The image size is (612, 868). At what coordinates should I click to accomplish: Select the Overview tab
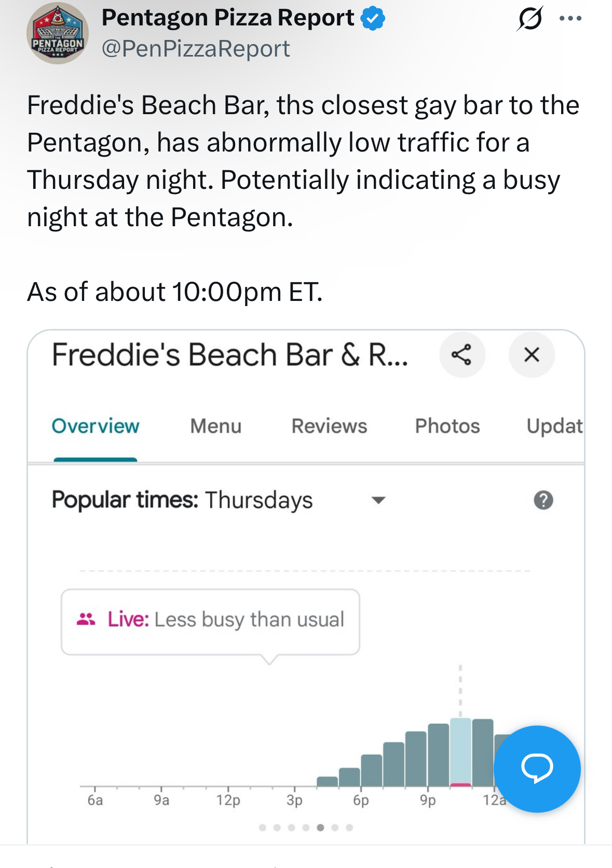[96, 426]
